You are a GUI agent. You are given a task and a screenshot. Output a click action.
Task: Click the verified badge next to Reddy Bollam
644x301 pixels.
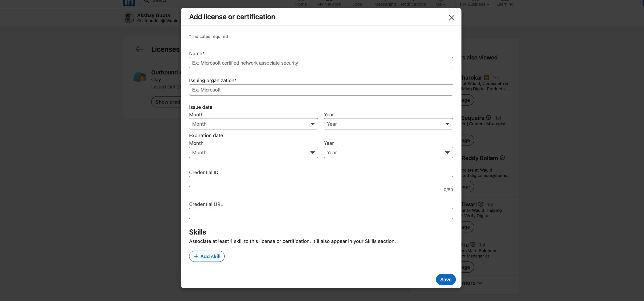502,158
